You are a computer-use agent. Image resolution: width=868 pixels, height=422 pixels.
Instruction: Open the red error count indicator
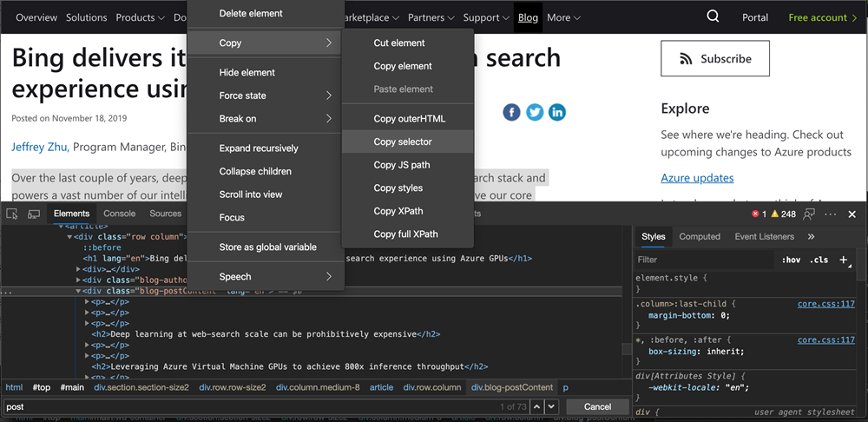[x=759, y=214]
